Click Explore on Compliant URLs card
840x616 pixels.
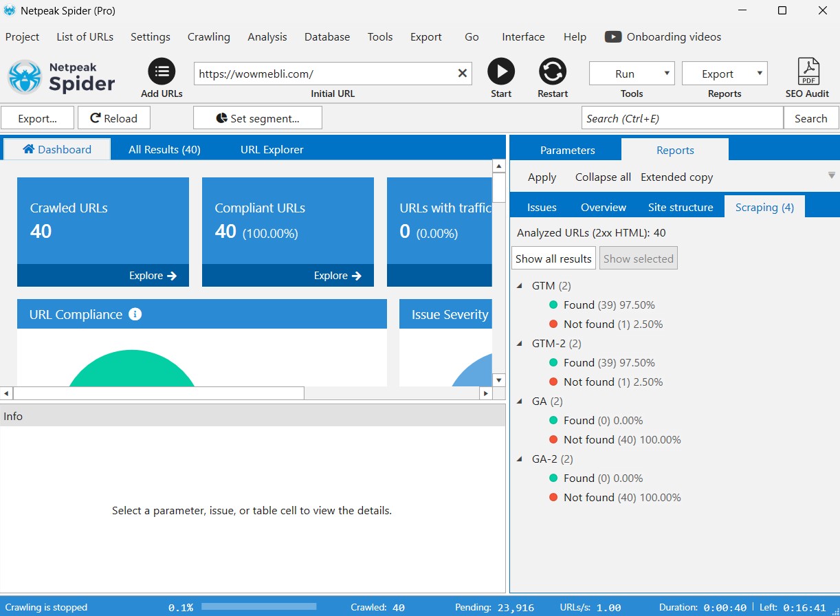[x=338, y=276]
